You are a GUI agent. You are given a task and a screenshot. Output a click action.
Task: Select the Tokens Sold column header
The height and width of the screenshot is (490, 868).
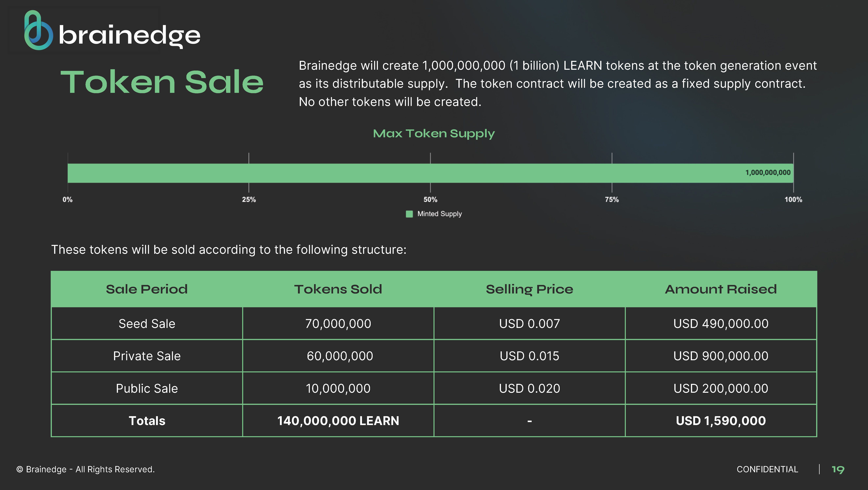tap(338, 289)
